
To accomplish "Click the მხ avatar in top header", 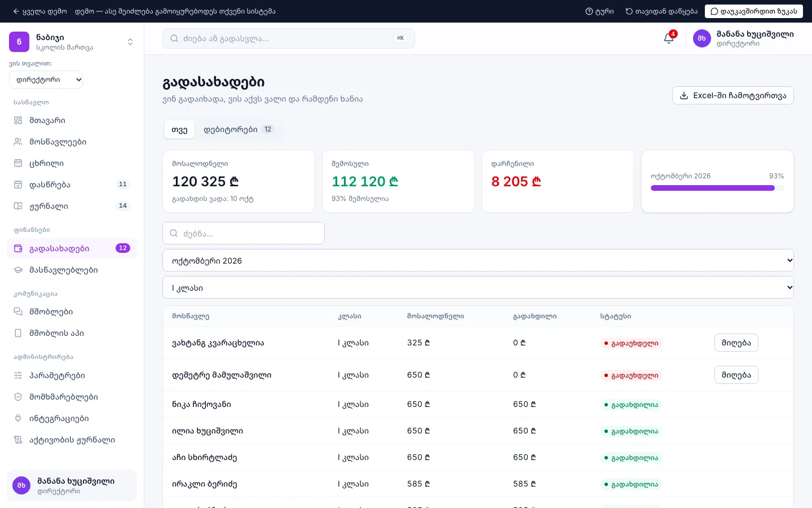I will point(702,38).
